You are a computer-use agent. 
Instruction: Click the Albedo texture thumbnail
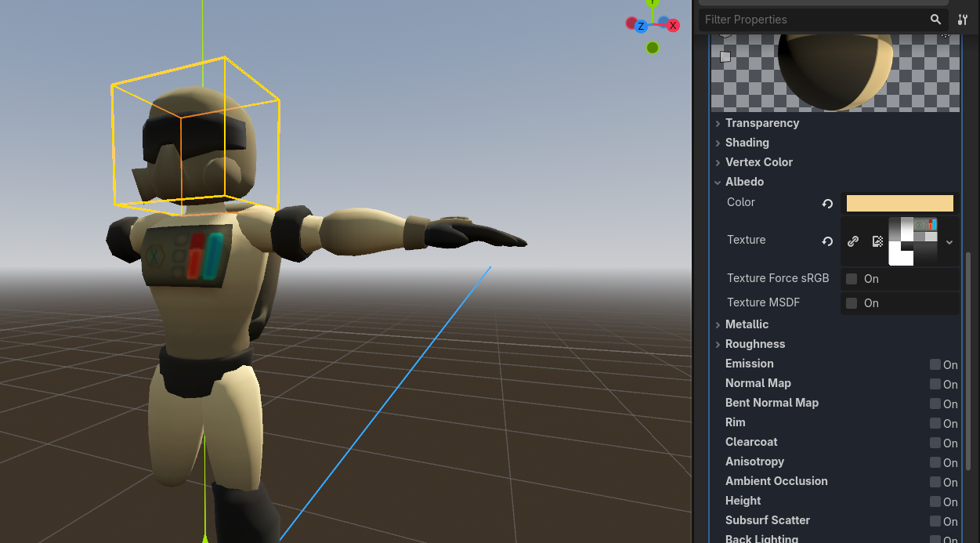913,241
